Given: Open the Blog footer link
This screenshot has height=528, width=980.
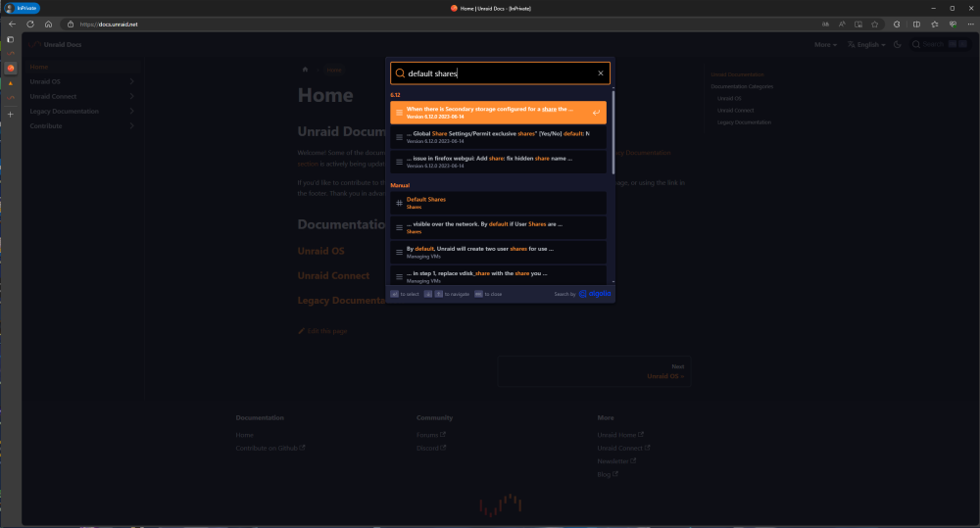Looking at the screenshot, I should click(x=607, y=474).
